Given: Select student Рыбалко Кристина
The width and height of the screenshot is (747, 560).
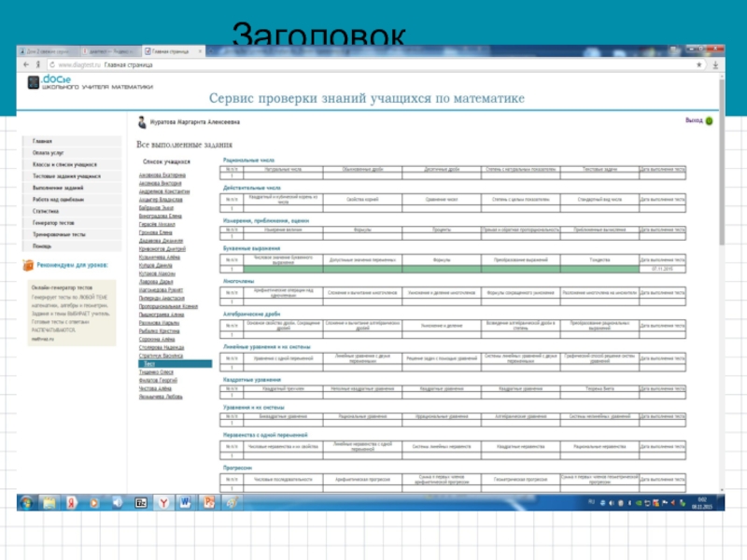Looking at the screenshot, I should [x=159, y=331].
